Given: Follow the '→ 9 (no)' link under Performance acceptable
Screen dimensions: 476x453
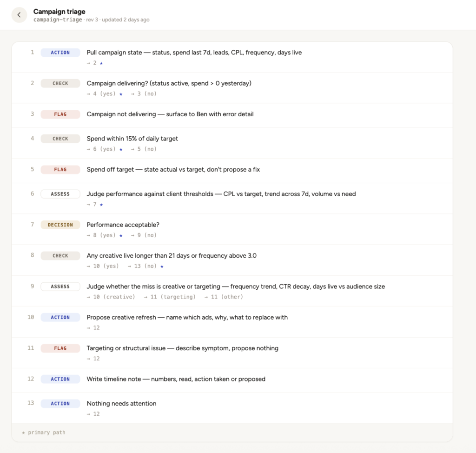Looking at the screenshot, I should pos(144,235).
